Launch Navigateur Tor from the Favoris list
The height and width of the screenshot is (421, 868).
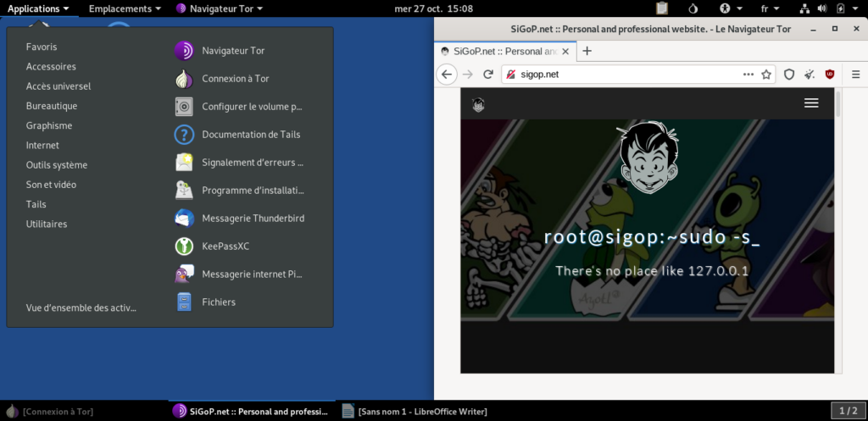coord(232,51)
